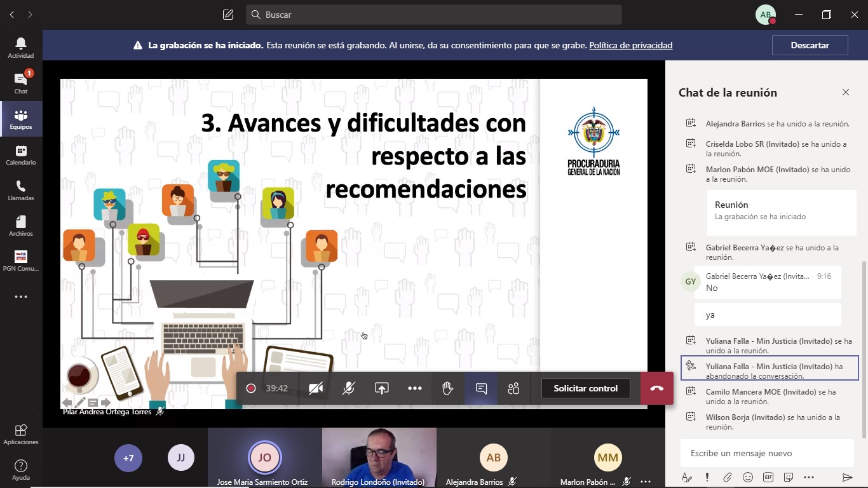Dismiss the recording banner with Descartar
The width and height of the screenshot is (868, 488).
tap(810, 45)
